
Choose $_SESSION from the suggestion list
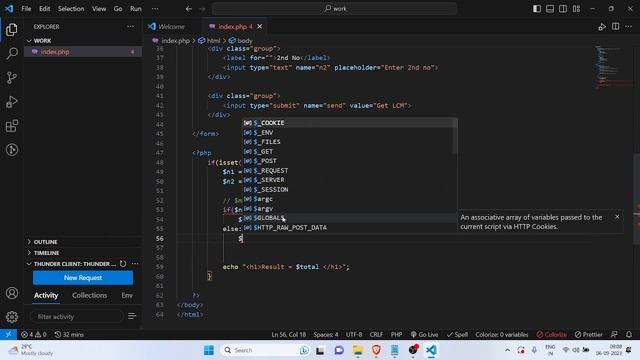(x=349, y=189)
